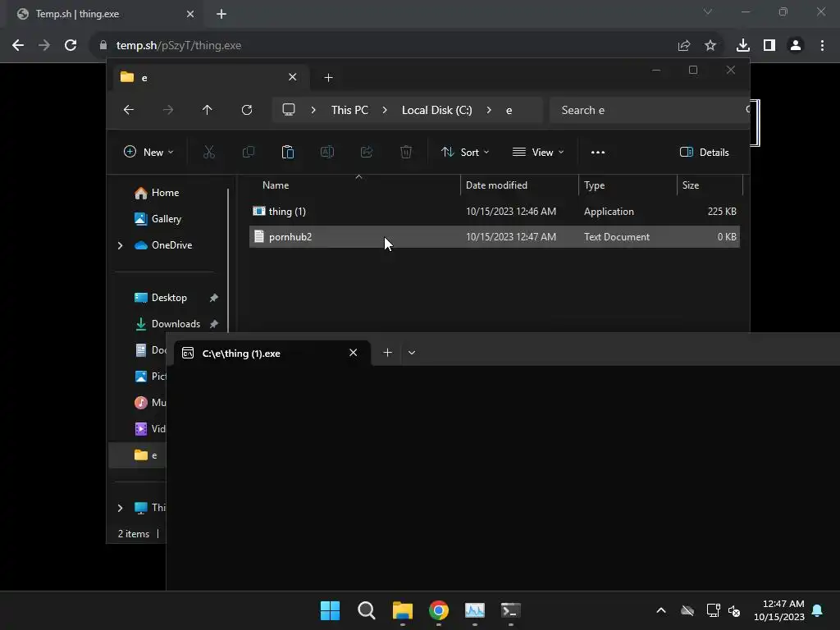Open Chrome three-dot menu

tap(822, 46)
